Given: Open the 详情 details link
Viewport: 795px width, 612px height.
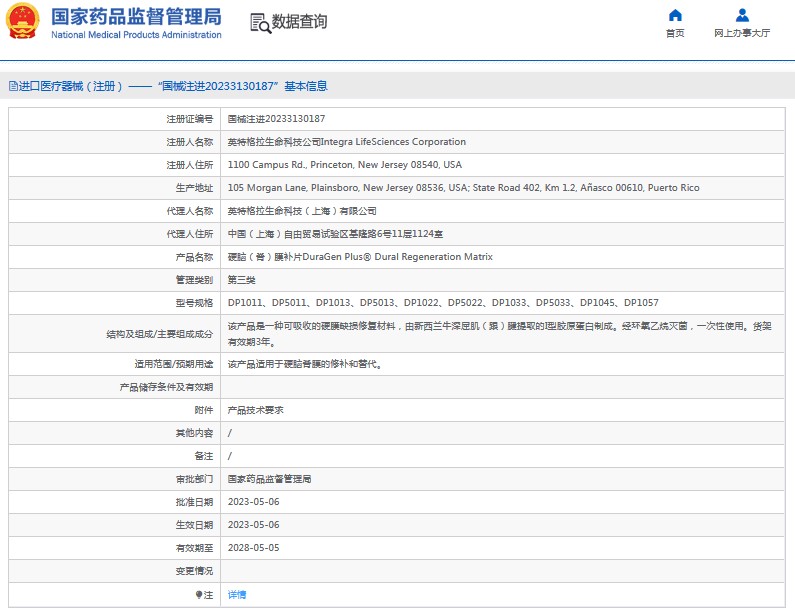Looking at the screenshot, I should (x=237, y=595).
